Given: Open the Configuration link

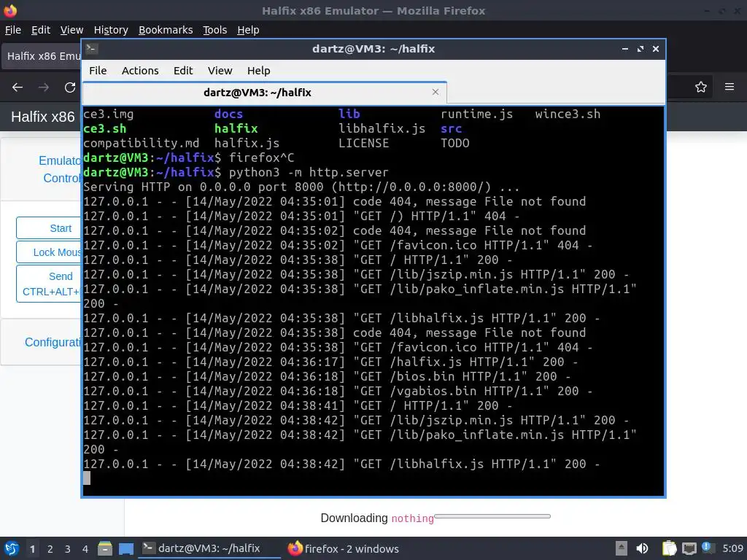Looking at the screenshot, I should click(x=53, y=343).
